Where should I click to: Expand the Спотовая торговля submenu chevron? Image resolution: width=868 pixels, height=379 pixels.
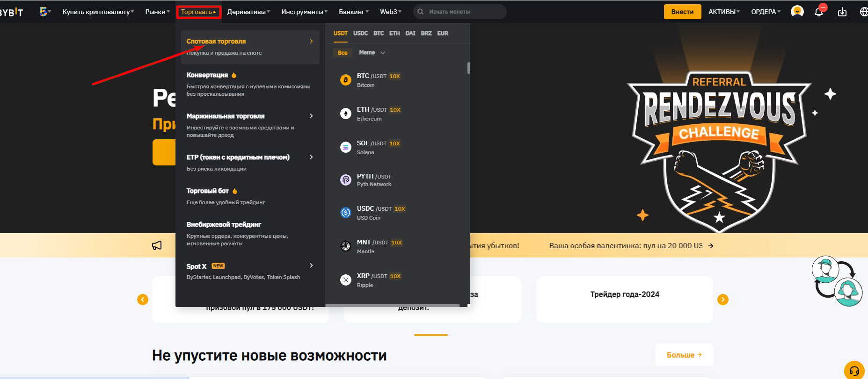[x=311, y=41]
